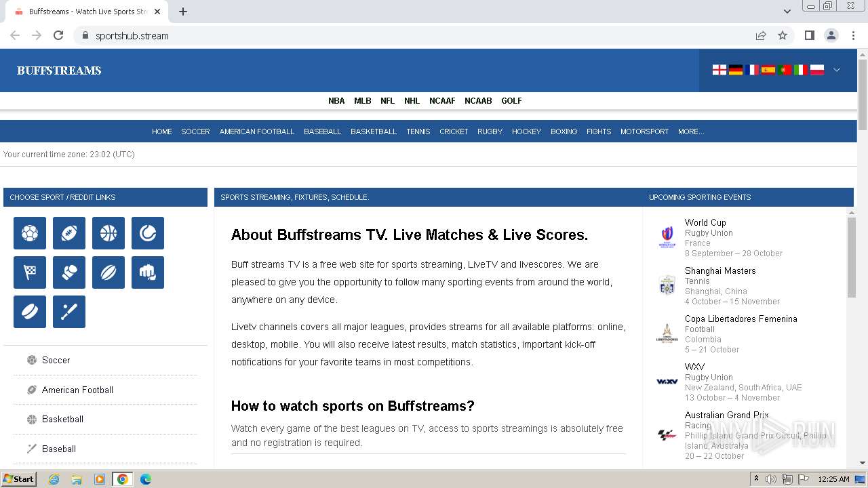Image resolution: width=868 pixels, height=488 pixels.
Task: Open Chrome's three-dot menu
Action: (853, 35)
